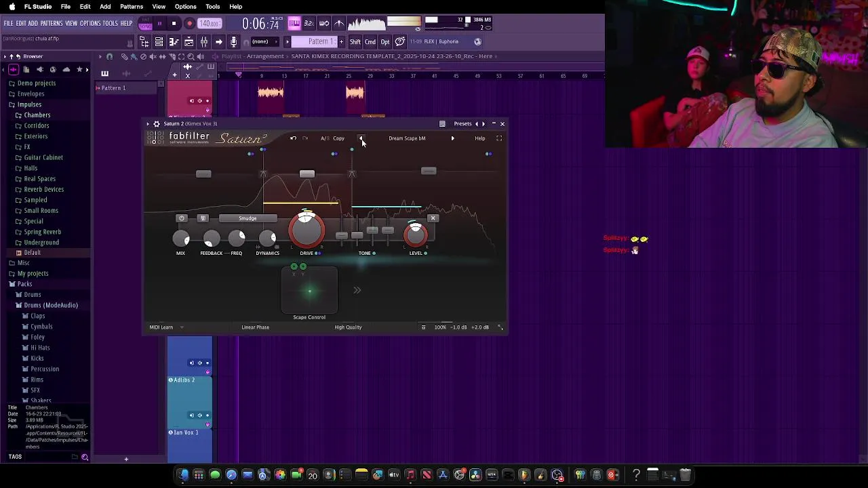This screenshot has width=868, height=488.
Task: Click the search magnifier next to TAGS
Action: [85, 457]
